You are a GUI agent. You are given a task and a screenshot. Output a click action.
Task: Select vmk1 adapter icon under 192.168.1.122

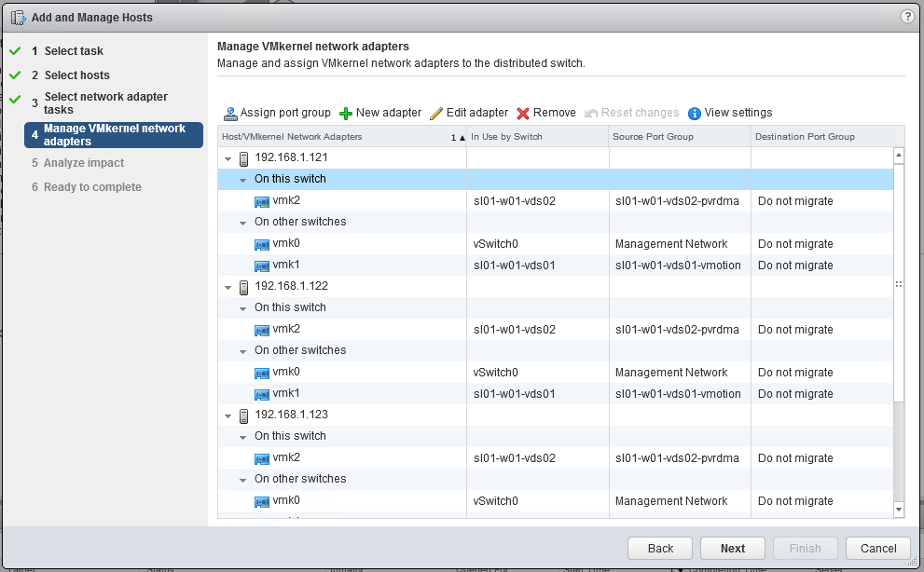point(262,395)
